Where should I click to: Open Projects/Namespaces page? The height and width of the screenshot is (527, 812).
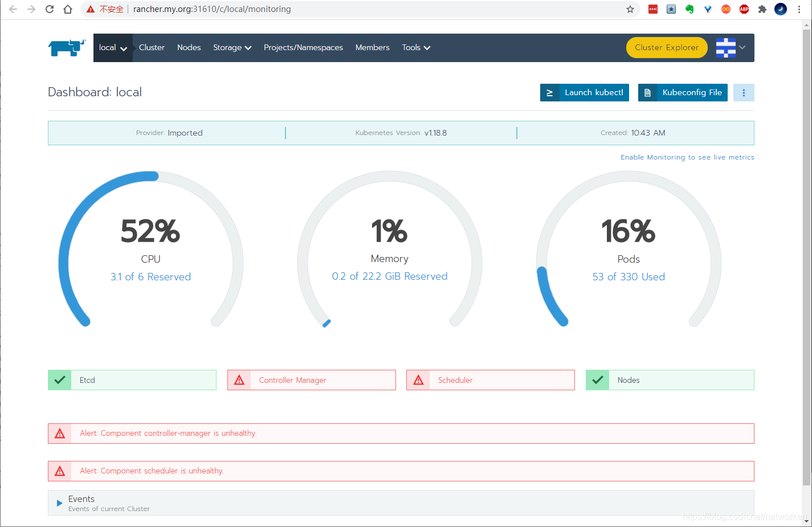pyautogui.click(x=303, y=48)
